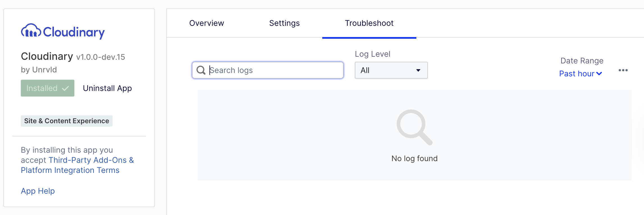Click the checkmark on the Installed badge
This screenshot has width=644, height=215.
65,88
